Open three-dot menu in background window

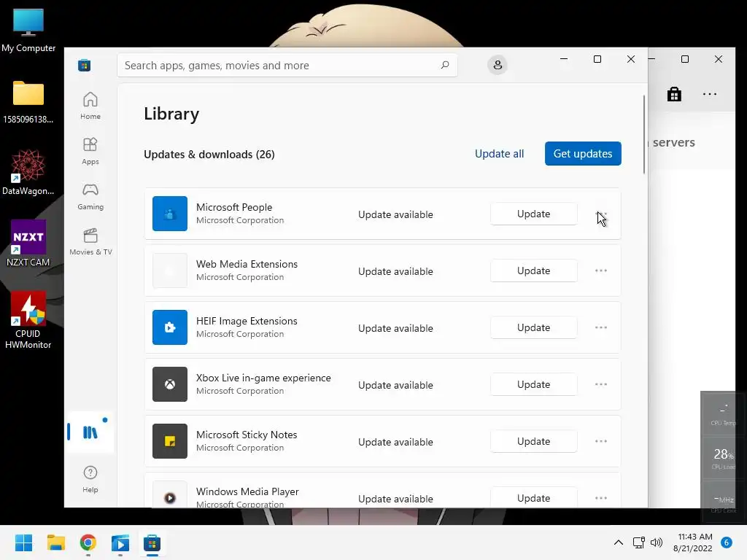pyautogui.click(x=710, y=94)
